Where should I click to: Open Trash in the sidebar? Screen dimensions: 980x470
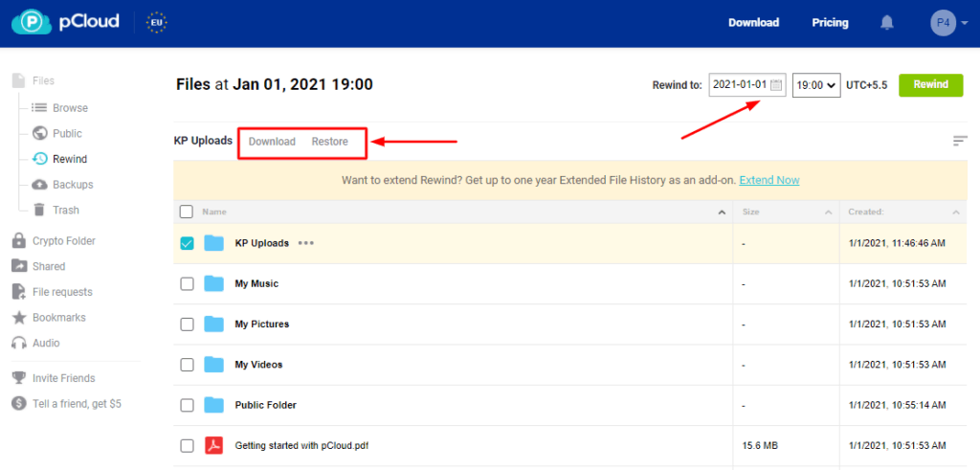point(66,210)
